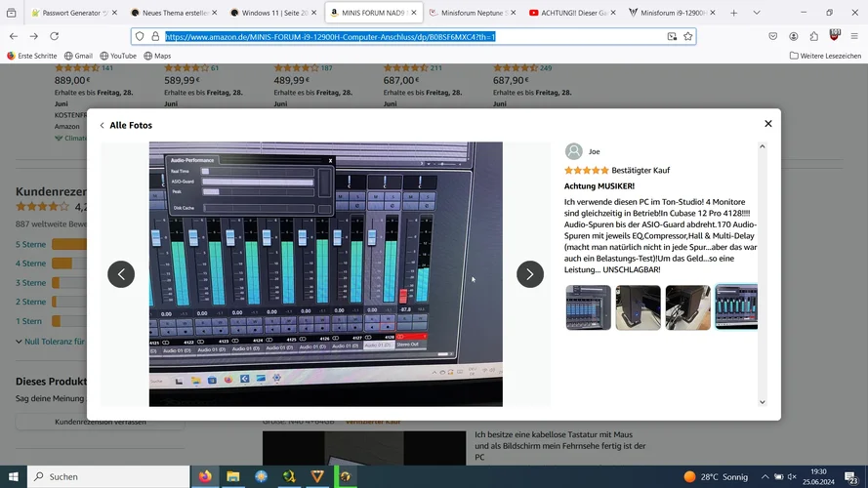Open the first review photo thumbnail
Viewport: 868px width, 488px height.
588,307
